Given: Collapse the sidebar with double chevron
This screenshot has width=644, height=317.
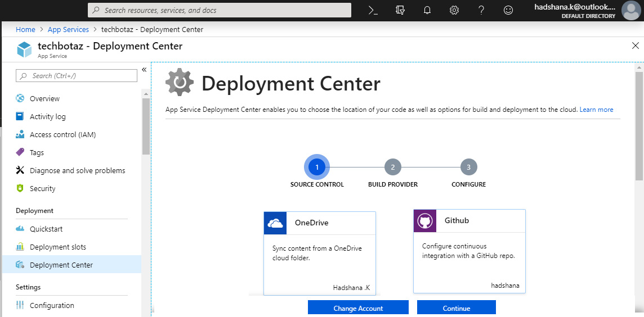Looking at the screenshot, I should (144, 69).
